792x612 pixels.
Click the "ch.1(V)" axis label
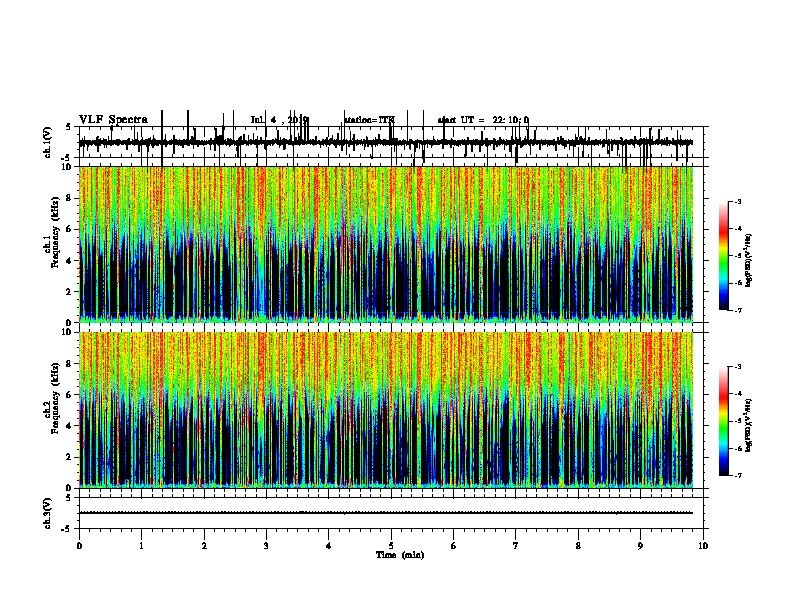click(47, 142)
